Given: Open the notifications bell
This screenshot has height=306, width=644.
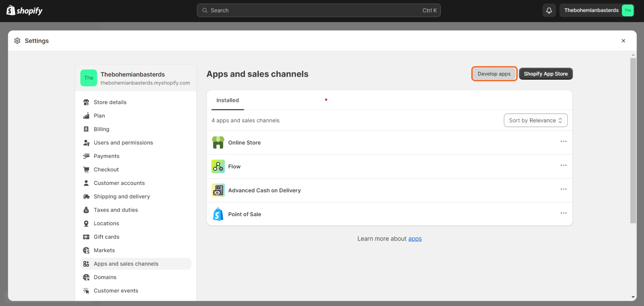Looking at the screenshot, I should [x=549, y=11].
